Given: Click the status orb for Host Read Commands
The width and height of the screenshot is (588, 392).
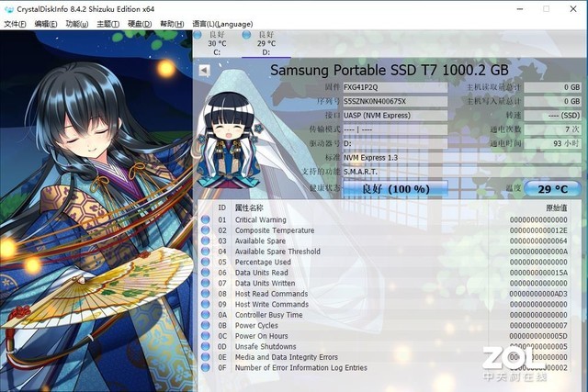Looking at the screenshot, I should [x=206, y=294].
